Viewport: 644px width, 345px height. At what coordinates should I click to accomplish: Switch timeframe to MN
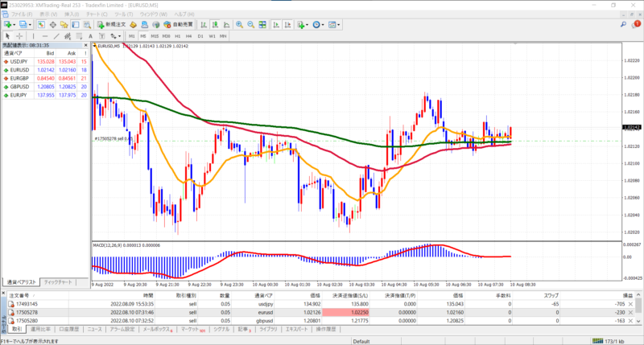[x=223, y=36]
